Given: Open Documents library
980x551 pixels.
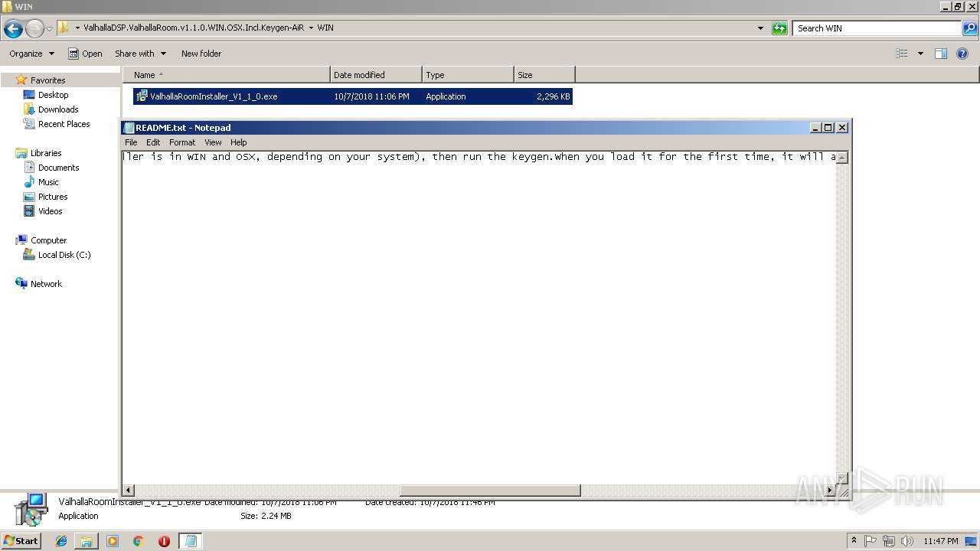Looking at the screenshot, I should (58, 168).
